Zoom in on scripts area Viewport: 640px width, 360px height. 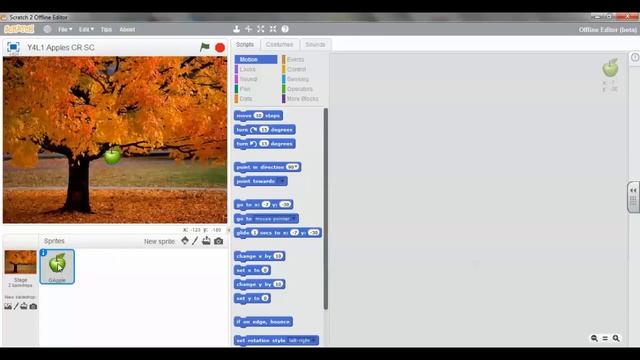point(616,338)
